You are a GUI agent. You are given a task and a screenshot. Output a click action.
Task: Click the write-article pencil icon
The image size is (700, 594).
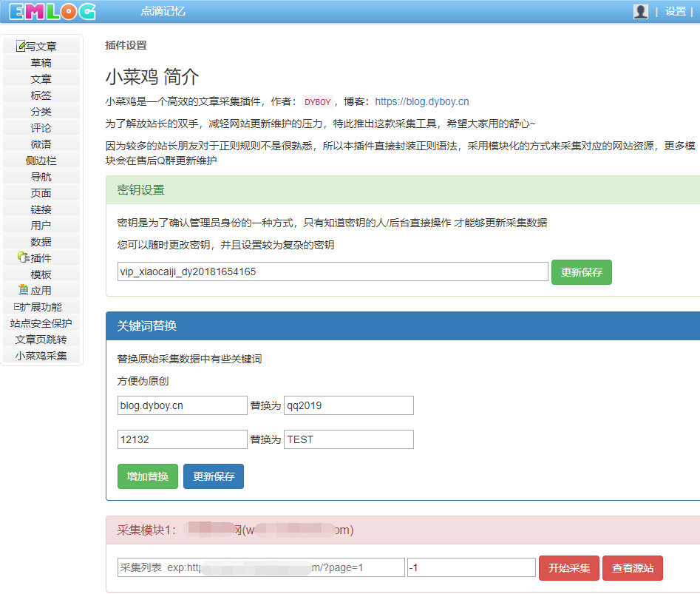tap(21, 46)
